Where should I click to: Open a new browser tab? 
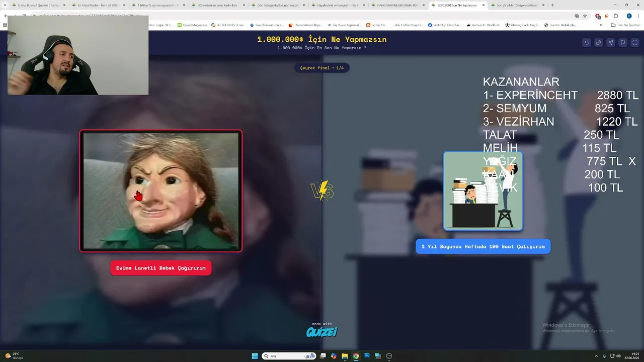[552, 5]
